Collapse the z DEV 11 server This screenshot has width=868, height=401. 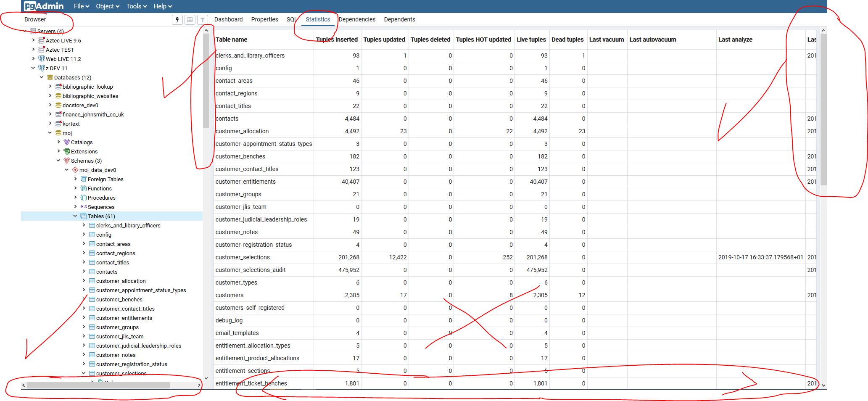33,68
